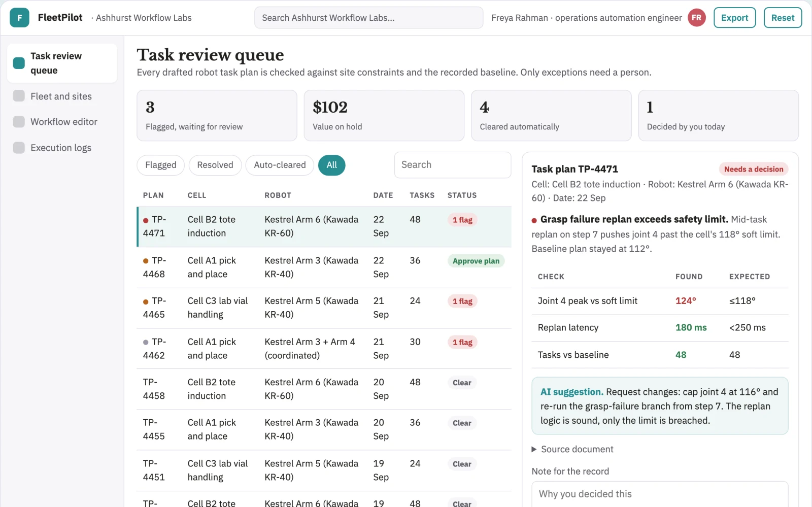Click the Value on hold card
This screenshot has width=812, height=507.
point(384,116)
